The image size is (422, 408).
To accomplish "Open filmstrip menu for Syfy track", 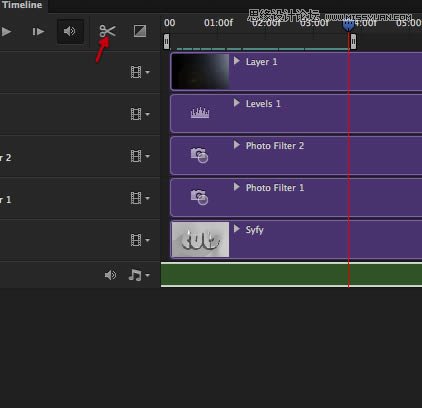I will [x=140, y=240].
